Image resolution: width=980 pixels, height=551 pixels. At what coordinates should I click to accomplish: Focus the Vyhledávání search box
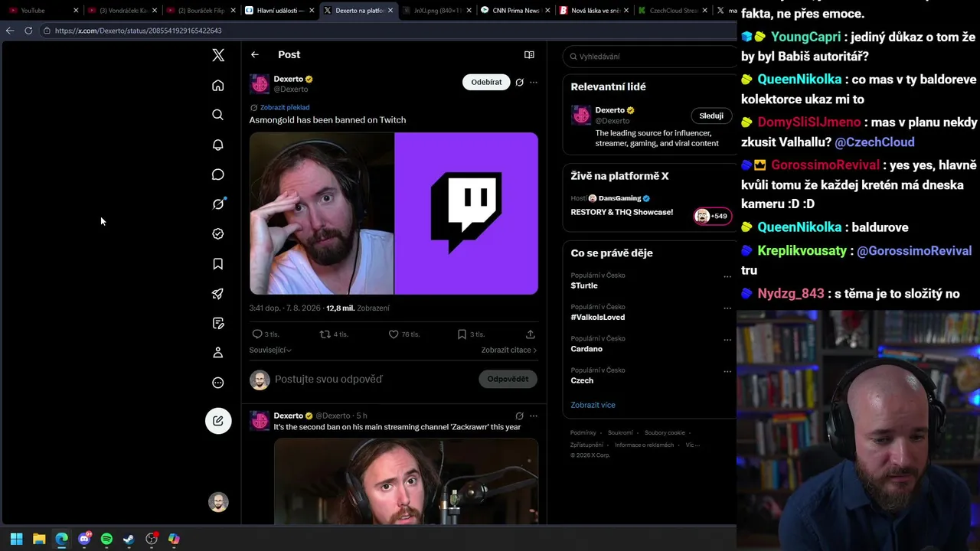pos(651,57)
